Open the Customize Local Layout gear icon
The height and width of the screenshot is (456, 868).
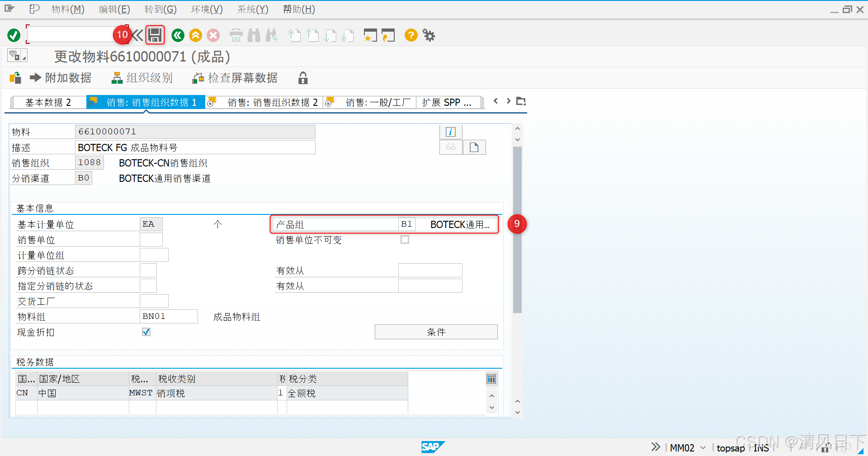click(429, 35)
